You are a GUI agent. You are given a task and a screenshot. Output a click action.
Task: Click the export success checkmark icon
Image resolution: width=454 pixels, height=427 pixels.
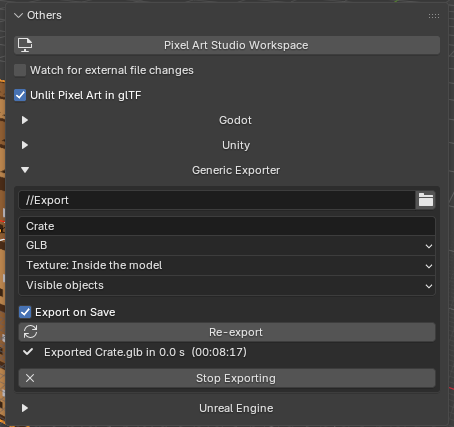point(28,352)
